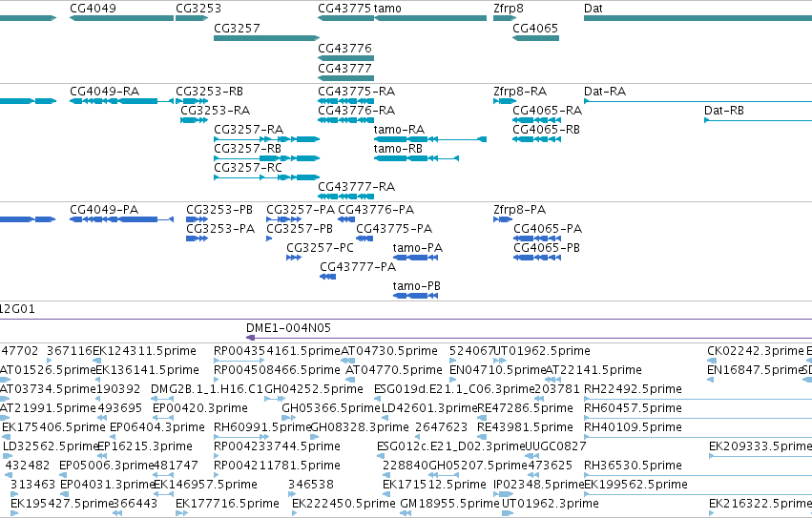This screenshot has width=812, height=518.
Task: Click the tamo gene bar
Action: [430, 18]
